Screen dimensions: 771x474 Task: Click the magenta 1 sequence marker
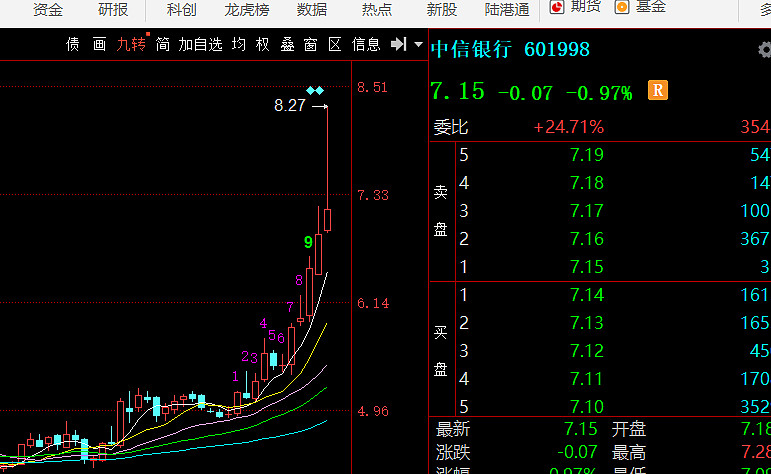tap(235, 377)
